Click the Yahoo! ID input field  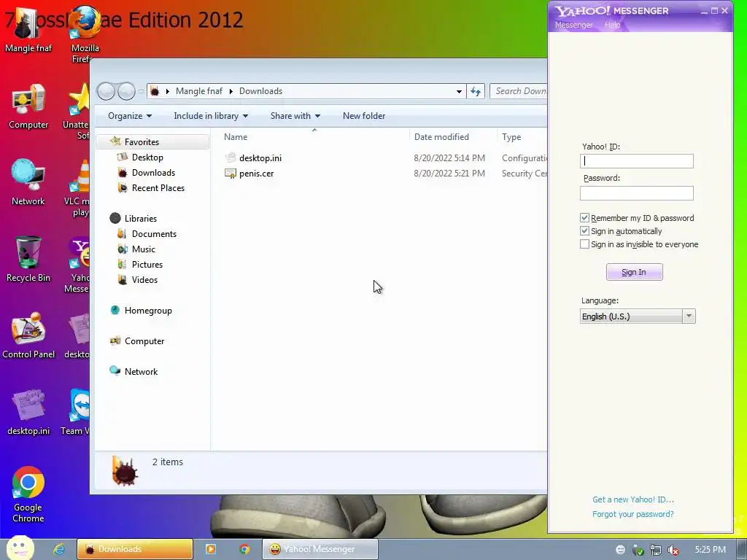pos(636,161)
